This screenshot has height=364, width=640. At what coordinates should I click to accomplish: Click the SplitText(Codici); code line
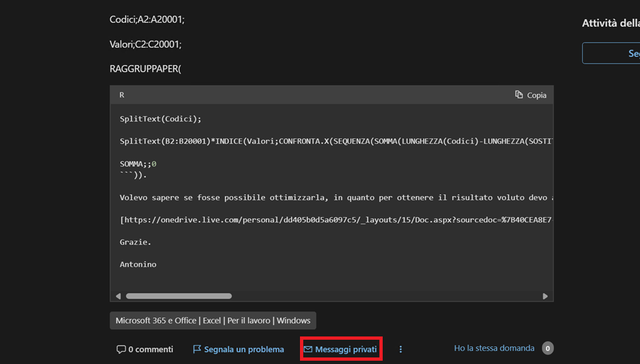coord(160,119)
